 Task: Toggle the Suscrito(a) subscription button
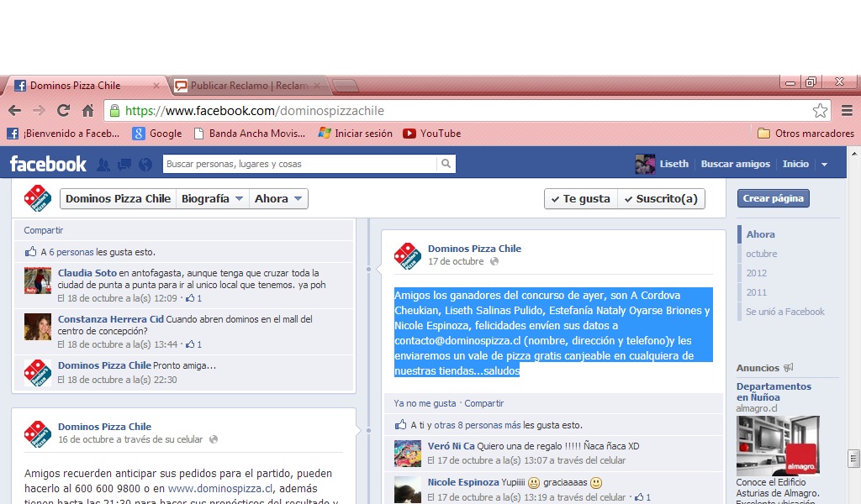661,199
